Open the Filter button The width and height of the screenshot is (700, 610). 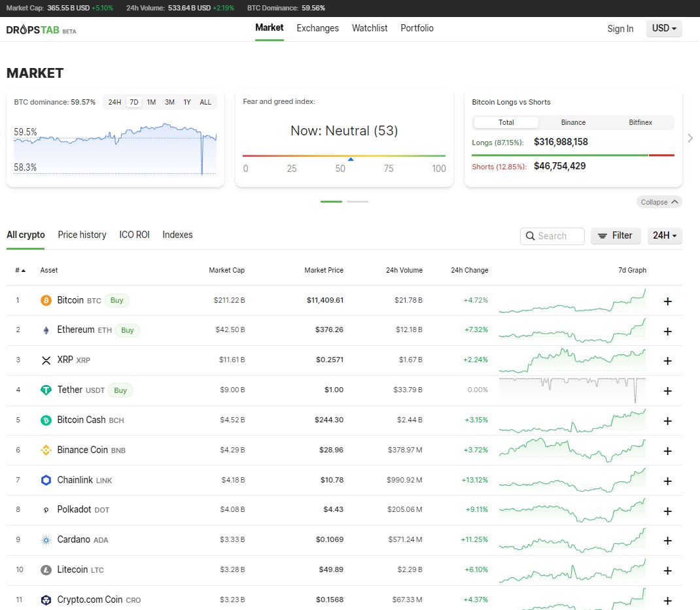click(x=616, y=235)
